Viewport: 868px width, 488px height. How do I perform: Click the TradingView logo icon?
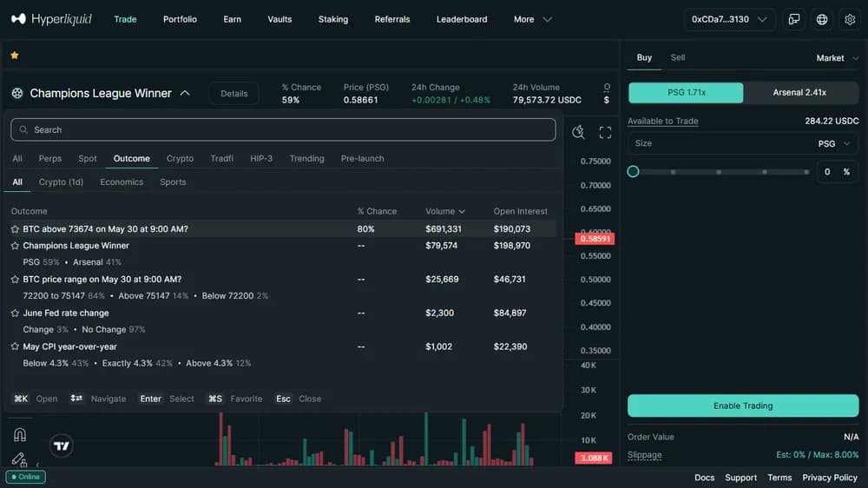pyautogui.click(x=62, y=445)
